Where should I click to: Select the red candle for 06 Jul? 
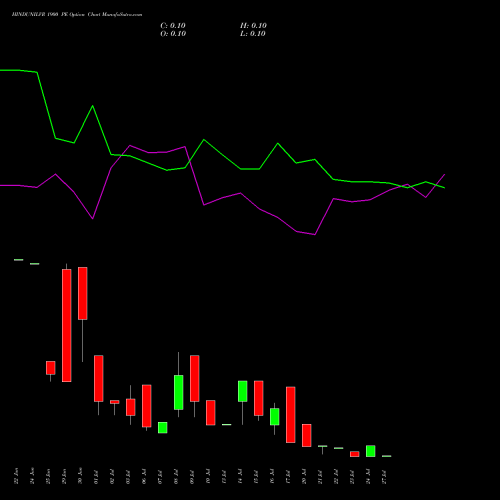[147, 406]
